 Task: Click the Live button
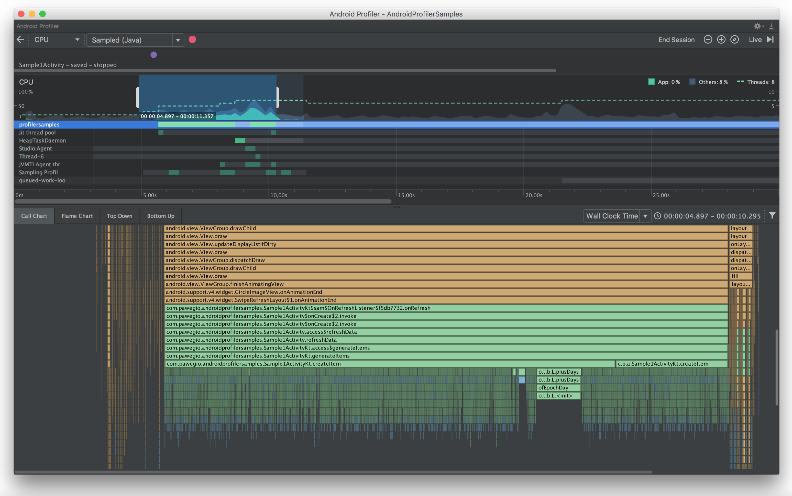(755, 39)
